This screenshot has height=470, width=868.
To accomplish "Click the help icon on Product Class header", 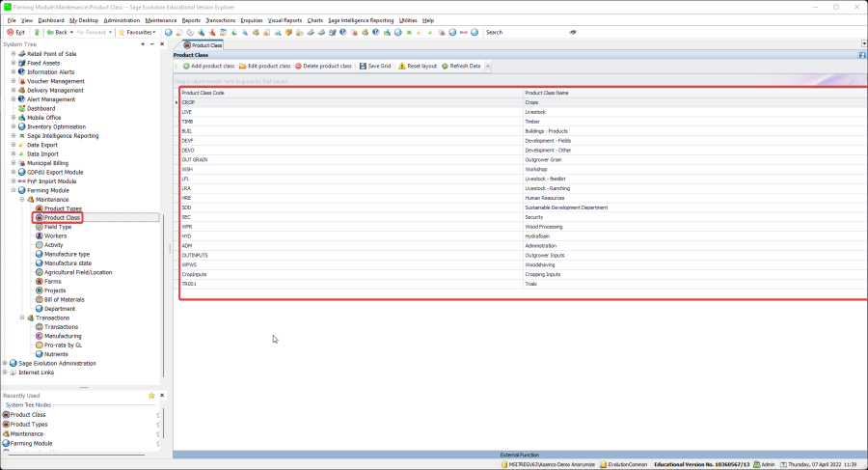I will 862,55.
